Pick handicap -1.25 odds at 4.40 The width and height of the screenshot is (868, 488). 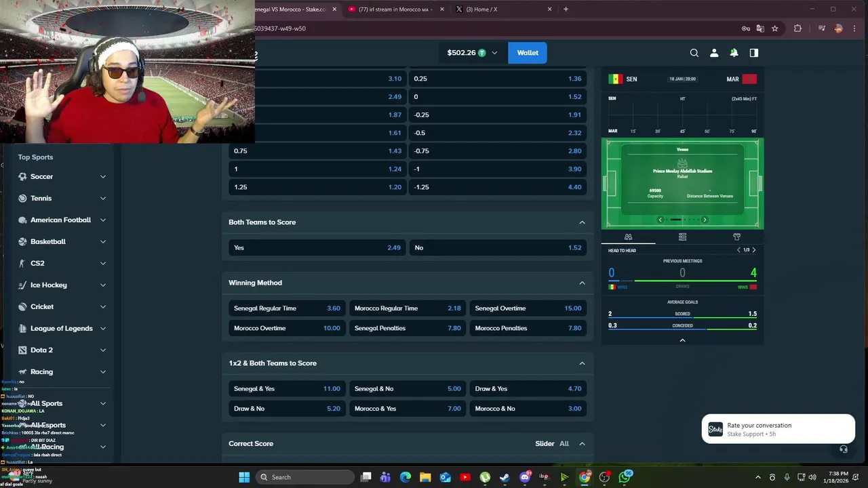(x=498, y=187)
